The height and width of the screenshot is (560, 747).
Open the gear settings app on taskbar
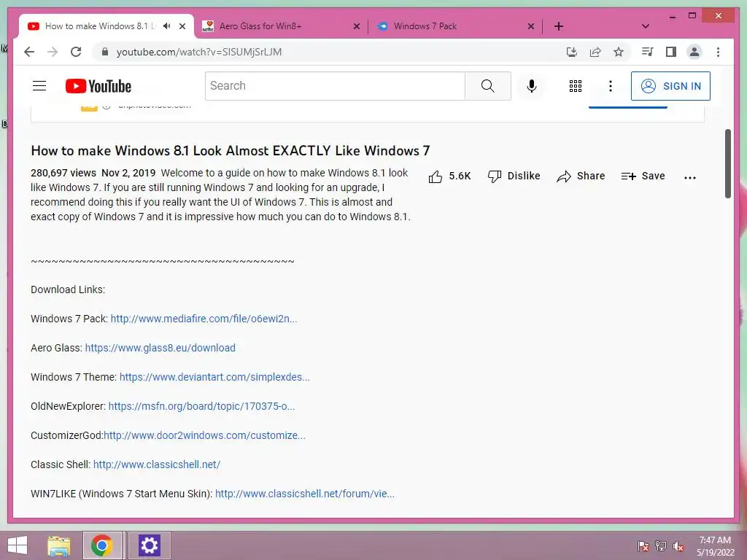pyautogui.click(x=149, y=545)
